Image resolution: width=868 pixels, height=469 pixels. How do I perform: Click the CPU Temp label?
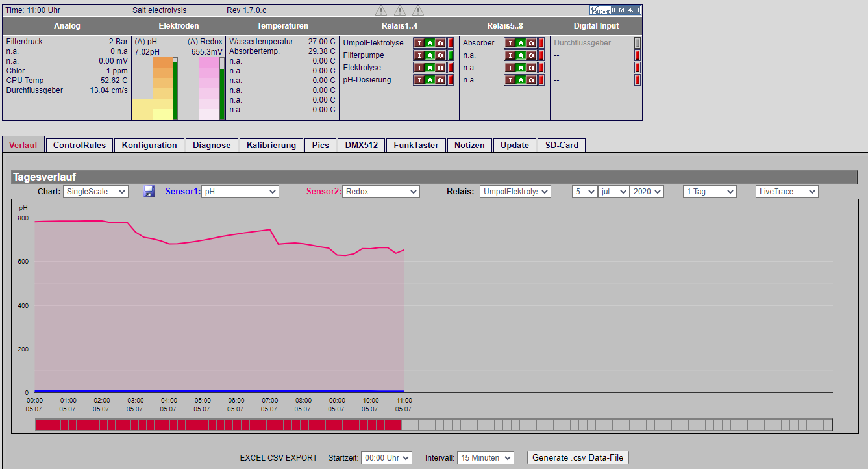25,81
